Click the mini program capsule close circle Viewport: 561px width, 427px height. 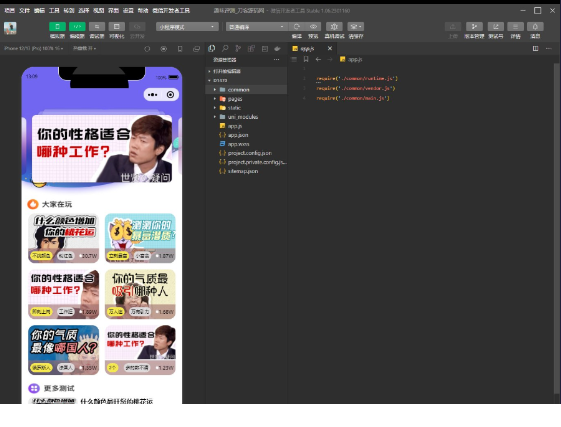click(x=170, y=94)
